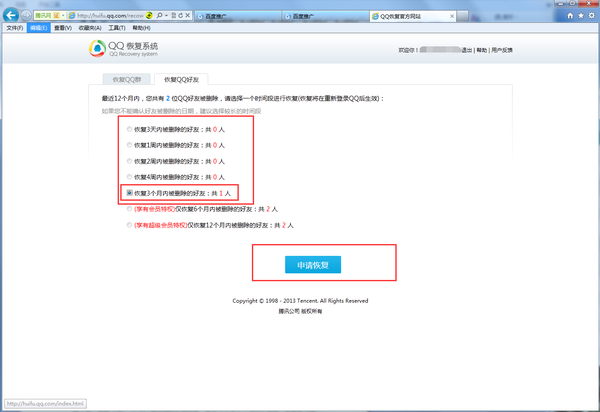This screenshot has height=412, width=600.
Task: Close the QQ恢复官方网站 tab
Action: click(452, 16)
